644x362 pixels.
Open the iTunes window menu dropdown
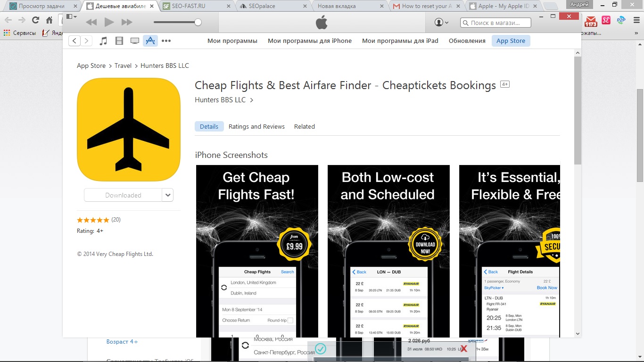click(72, 16)
